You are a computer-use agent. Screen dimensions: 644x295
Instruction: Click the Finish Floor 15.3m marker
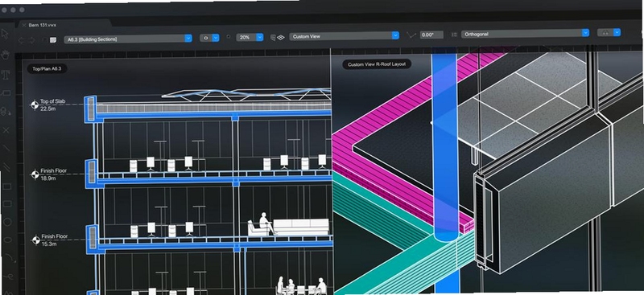coord(35,240)
